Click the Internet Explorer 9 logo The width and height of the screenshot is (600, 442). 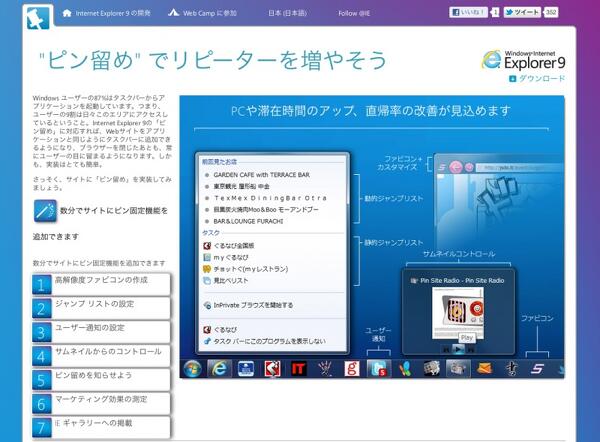(x=523, y=60)
